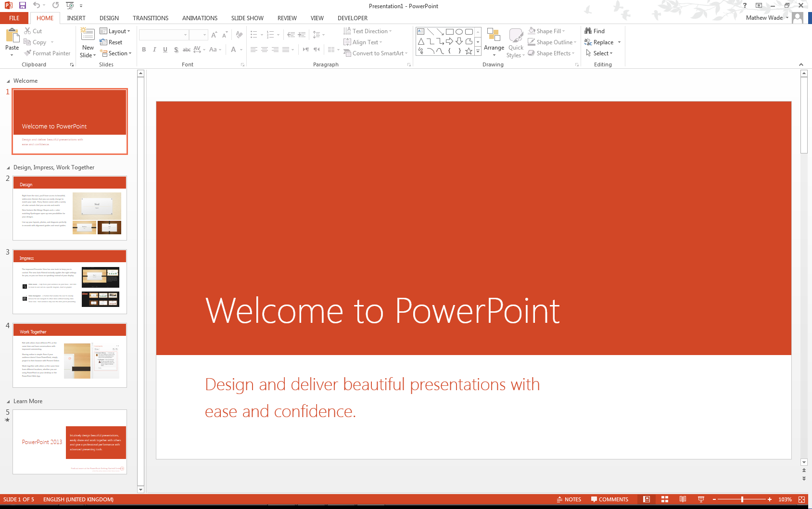This screenshot has width=812, height=509.
Task: Toggle justify text alignment
Action: (286, 50)
